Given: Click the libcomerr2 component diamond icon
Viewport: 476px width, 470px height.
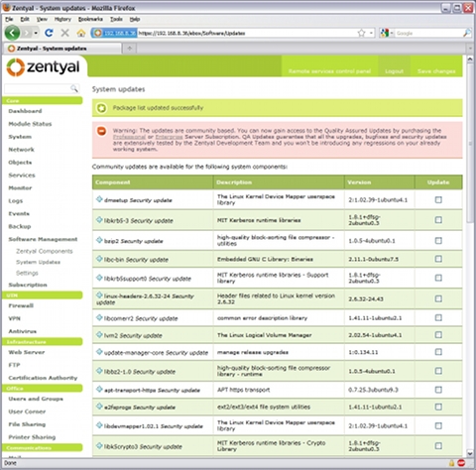Looking at the screenshot, I should pyautogui.click(x=99, y=317).
